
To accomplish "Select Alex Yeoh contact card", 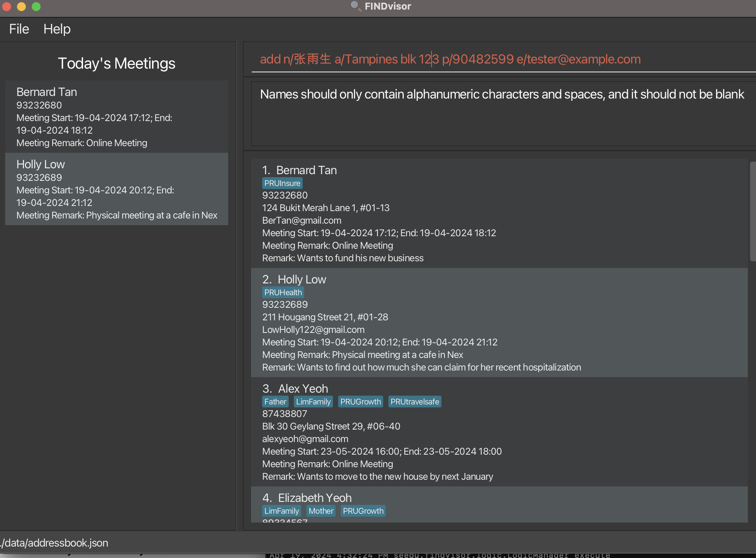I will pos(499,432).
